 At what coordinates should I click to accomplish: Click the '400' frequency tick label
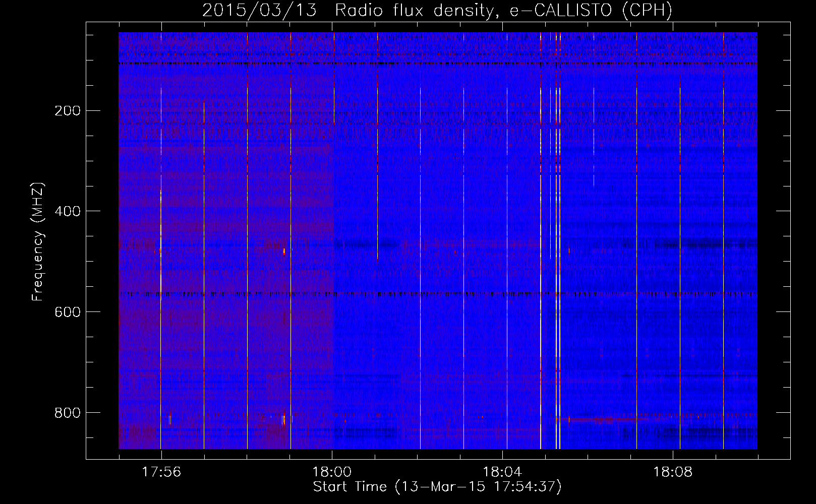tap(68, 211)
